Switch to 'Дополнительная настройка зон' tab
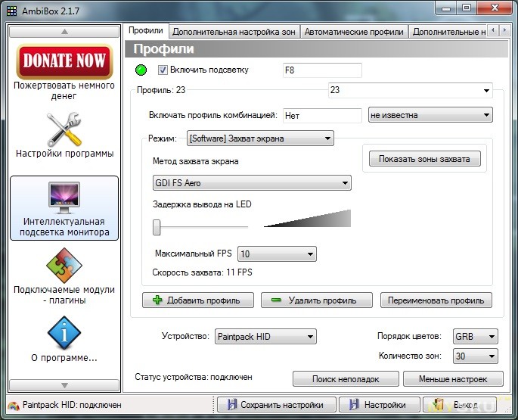This screenshot has width=518, height=420. [x=234, y=32]
